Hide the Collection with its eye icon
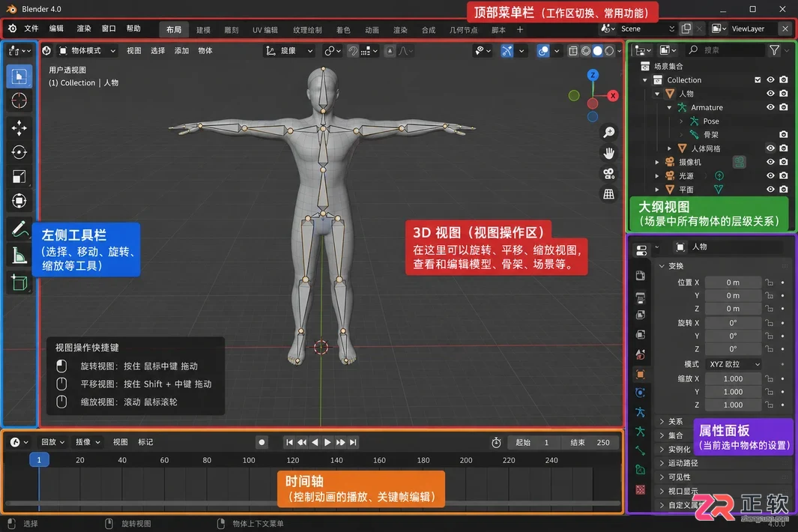The width and height of the screenshot is (798, 532). click(770, 80)
